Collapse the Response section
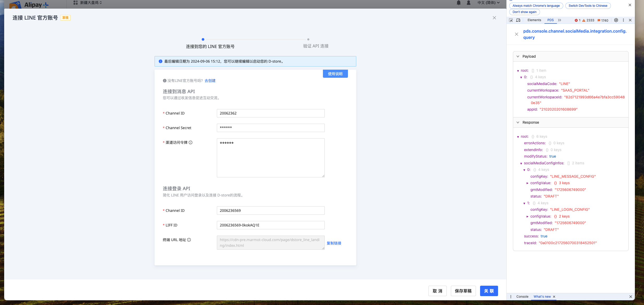 click(518, 122)
